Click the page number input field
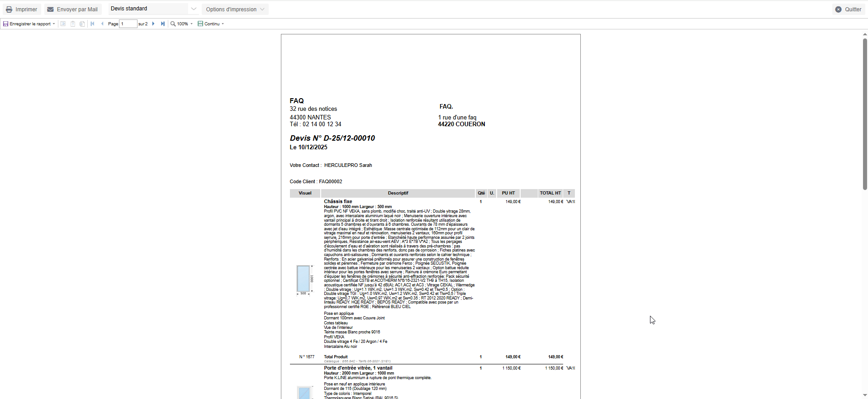 (x=128, y=24)
